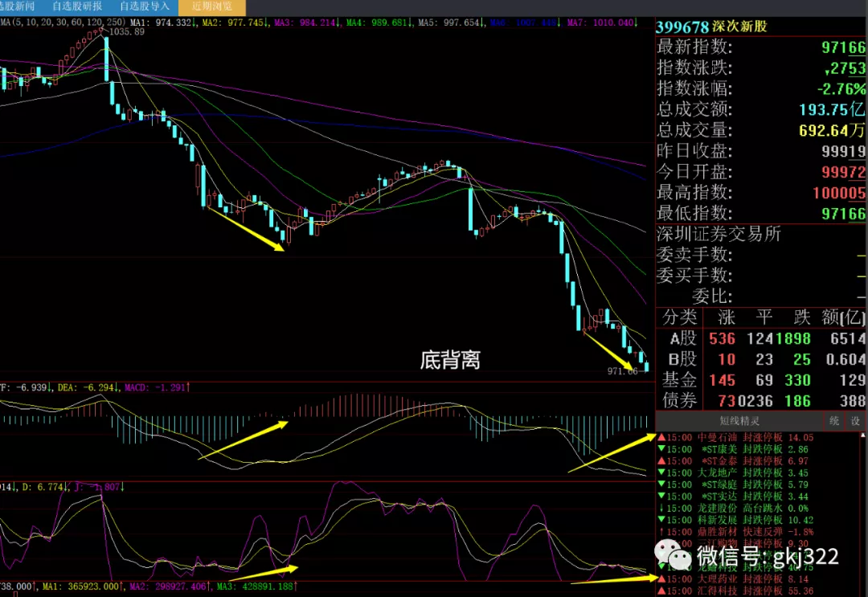Open the 设 settings button
The image size is (868, 597).
[x=855, y=421]
